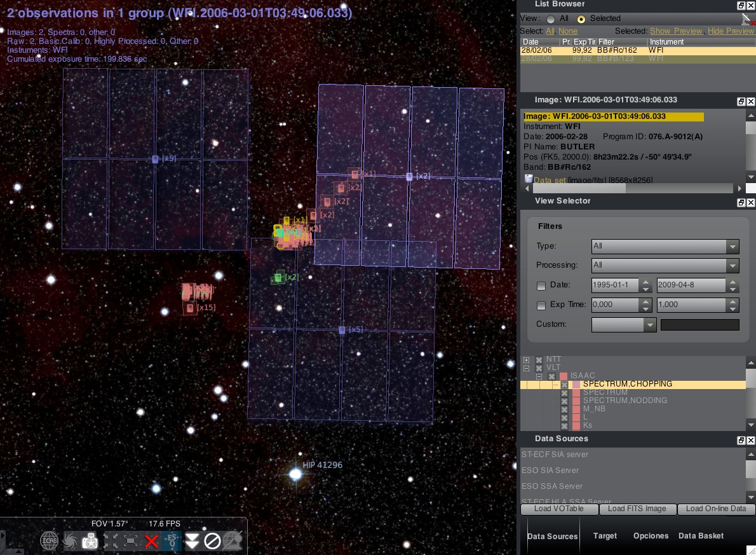
Task: Switch List Browser view to All
Action: (550, 18)
